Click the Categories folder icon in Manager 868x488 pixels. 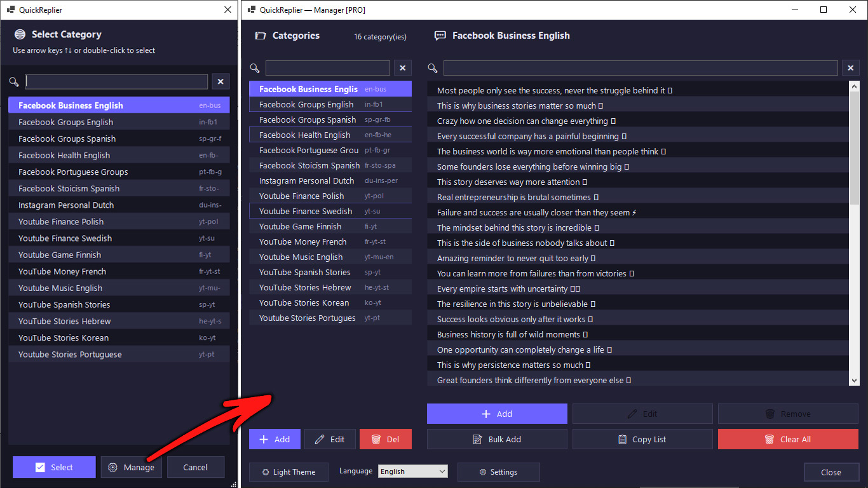pyautogui.click(x=261, y=36)
